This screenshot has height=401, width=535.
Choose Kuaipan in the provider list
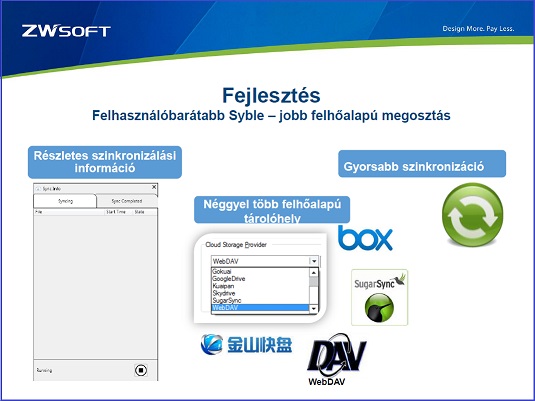[260, 286]
